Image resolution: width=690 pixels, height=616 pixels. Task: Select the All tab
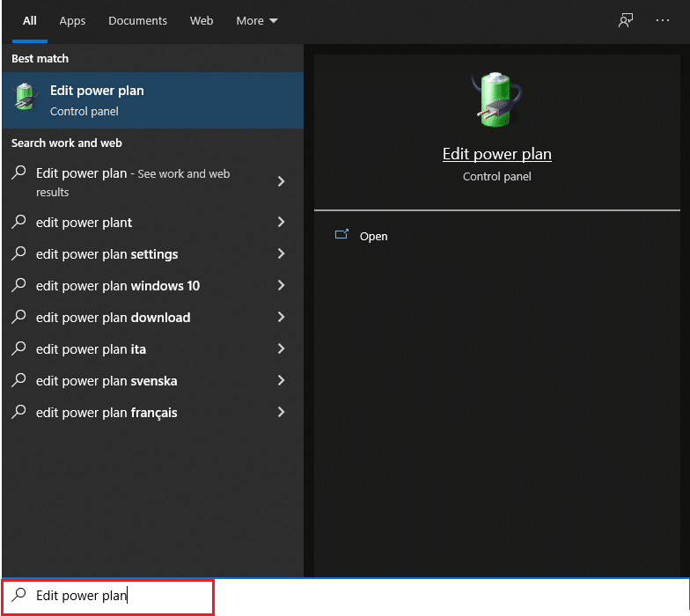tap(30, 20)
